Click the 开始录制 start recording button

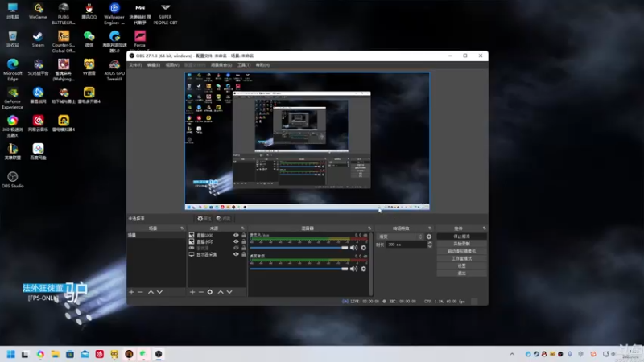pyautogui.click(x=461, y=244)
